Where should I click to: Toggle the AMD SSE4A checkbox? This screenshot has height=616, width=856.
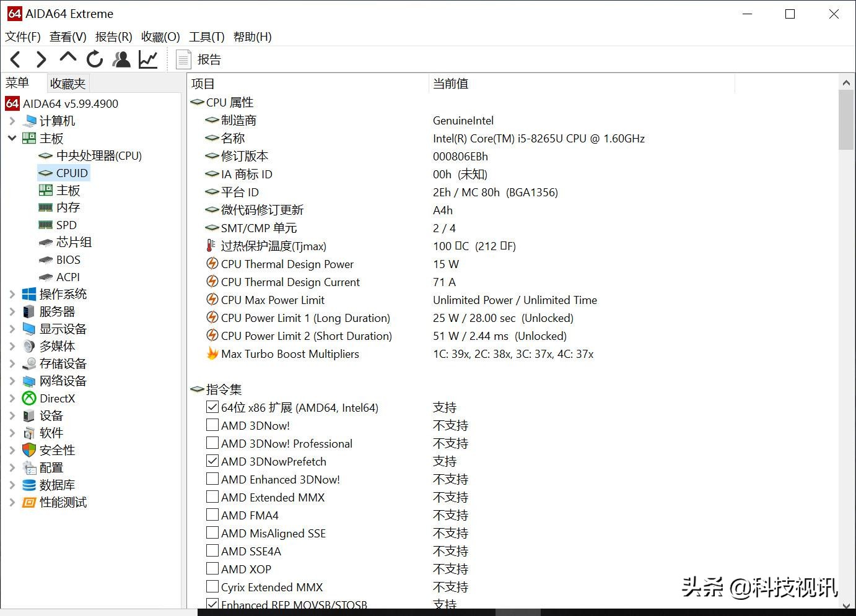click(212, 550)
